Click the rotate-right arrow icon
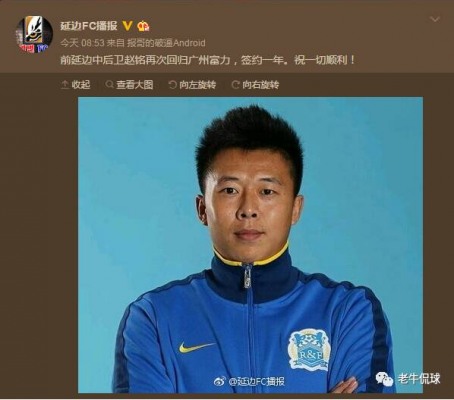The width and height of the screenshot is (454, 400). (235, 85)
